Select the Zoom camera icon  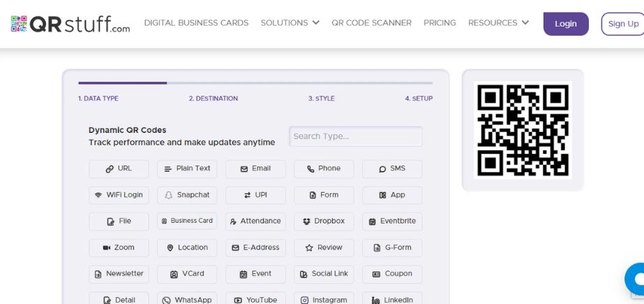point(107,248)
